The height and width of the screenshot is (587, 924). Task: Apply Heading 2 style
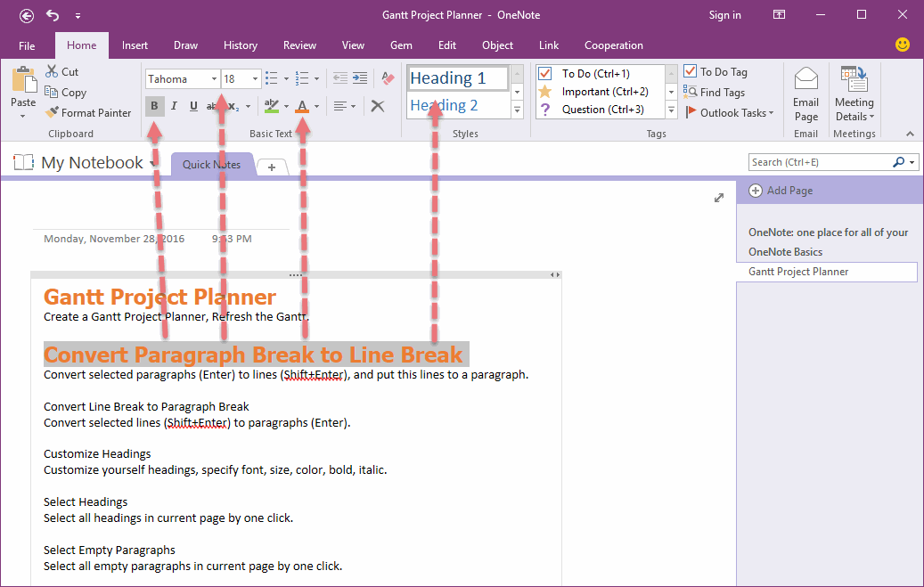458,105
